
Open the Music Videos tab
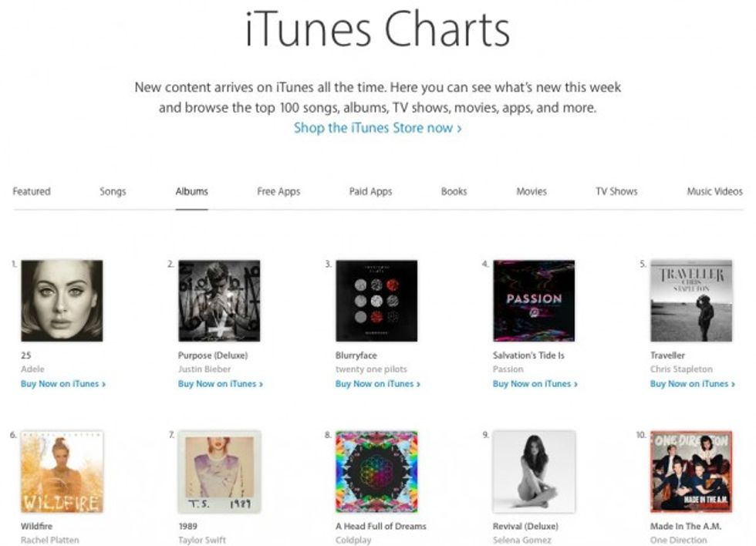click(x=714, y=191)
